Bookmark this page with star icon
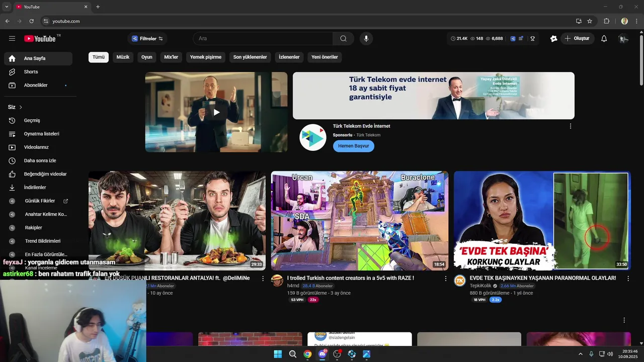The image size is (644, 362). click(590, 21)
